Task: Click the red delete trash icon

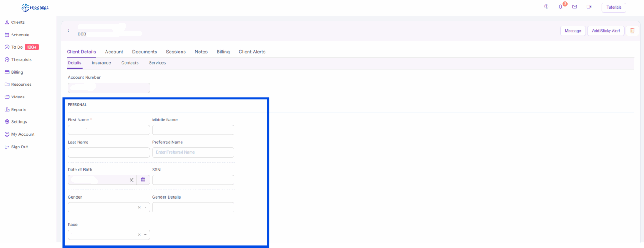Action: click(632, 31)
